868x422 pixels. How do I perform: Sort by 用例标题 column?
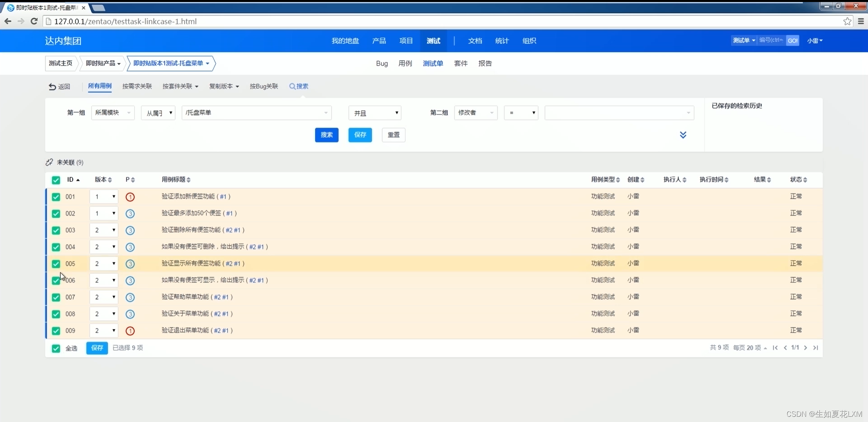[176, 179]
